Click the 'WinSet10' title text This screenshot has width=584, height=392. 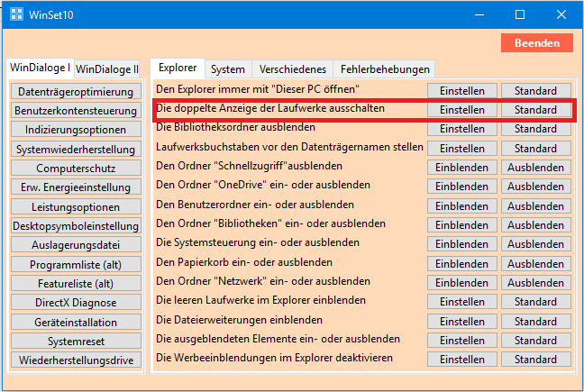pos(51,15)
